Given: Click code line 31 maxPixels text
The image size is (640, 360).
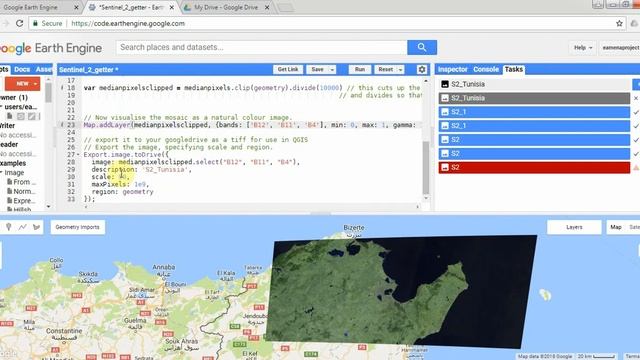Looking at the screenshot, I should click(120, 184).
